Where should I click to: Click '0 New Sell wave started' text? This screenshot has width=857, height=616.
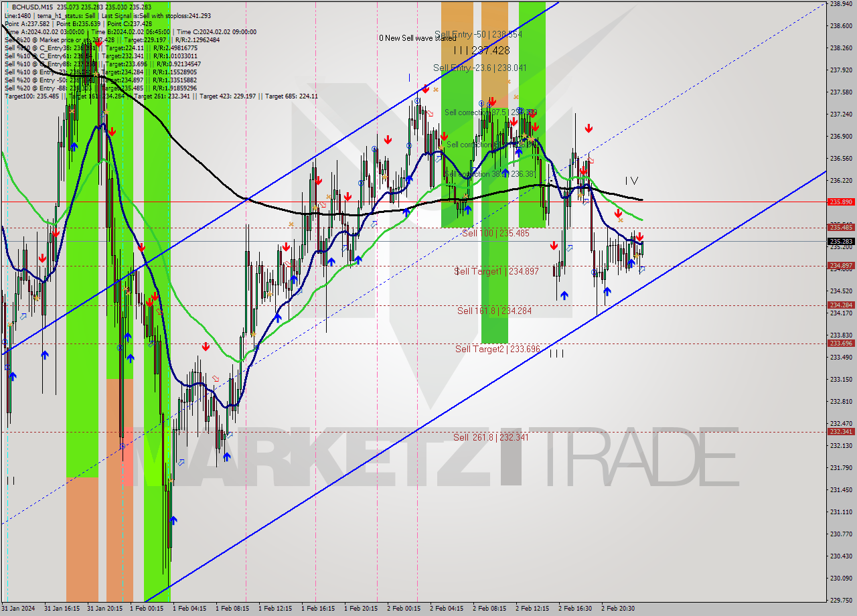(418, 38)
